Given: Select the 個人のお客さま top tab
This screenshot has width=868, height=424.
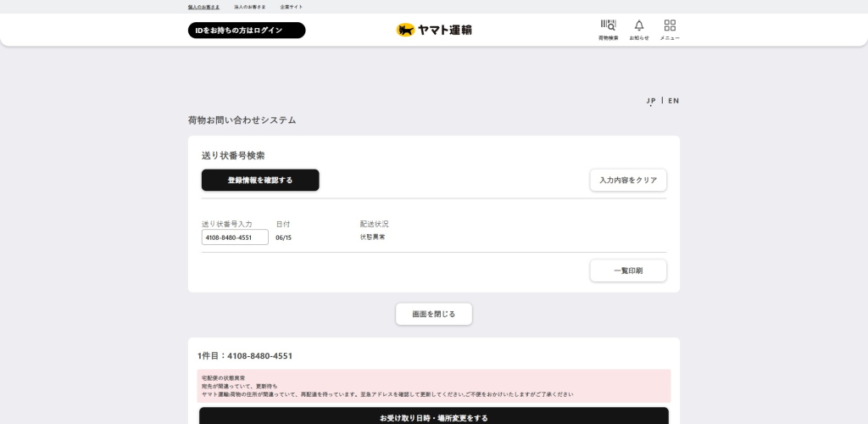Looking at the screenshot, I should point(203,7).
